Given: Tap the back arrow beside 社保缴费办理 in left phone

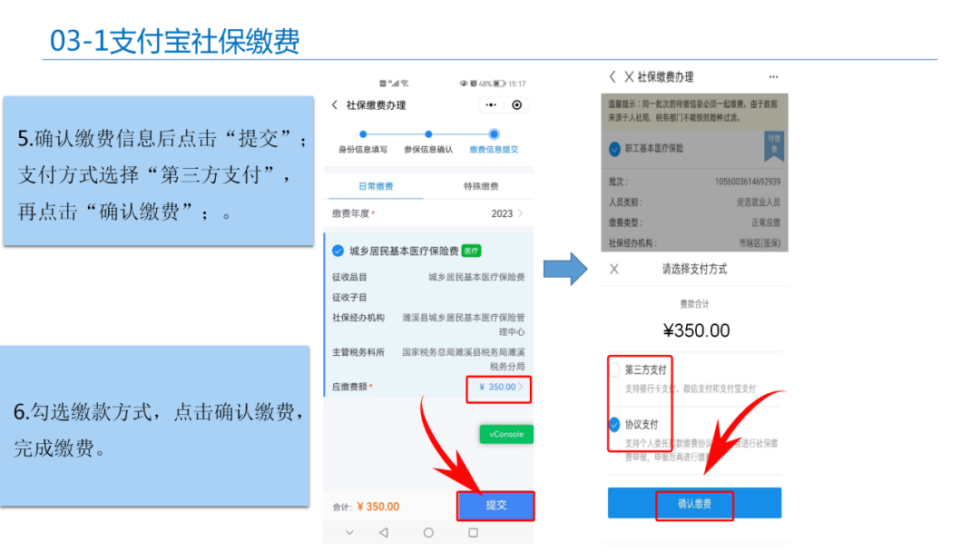Looking at the screenshot, I should point(334,105).
